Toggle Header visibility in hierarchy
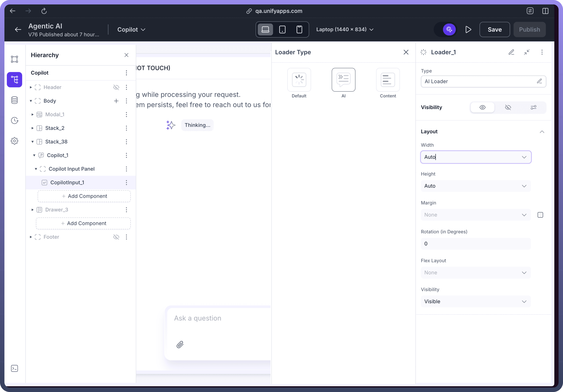 click(x=116, y=87)
